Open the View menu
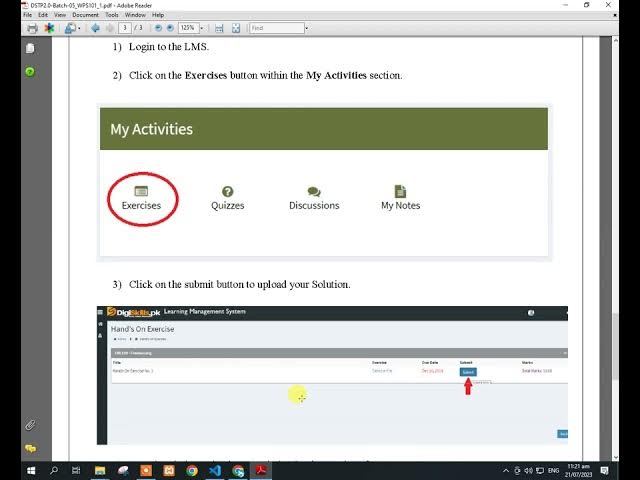The image size is (640, 480). [60, 15]
